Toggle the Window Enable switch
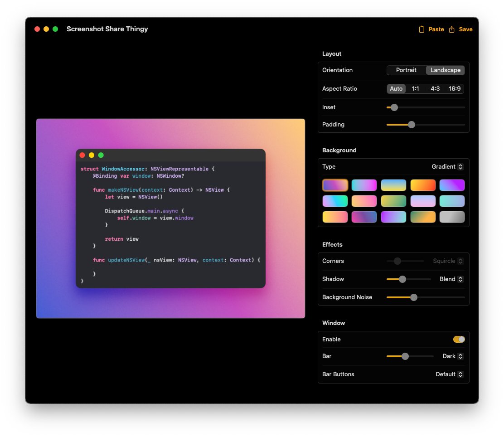Screen dimensions: 504x437 [459, 340]
